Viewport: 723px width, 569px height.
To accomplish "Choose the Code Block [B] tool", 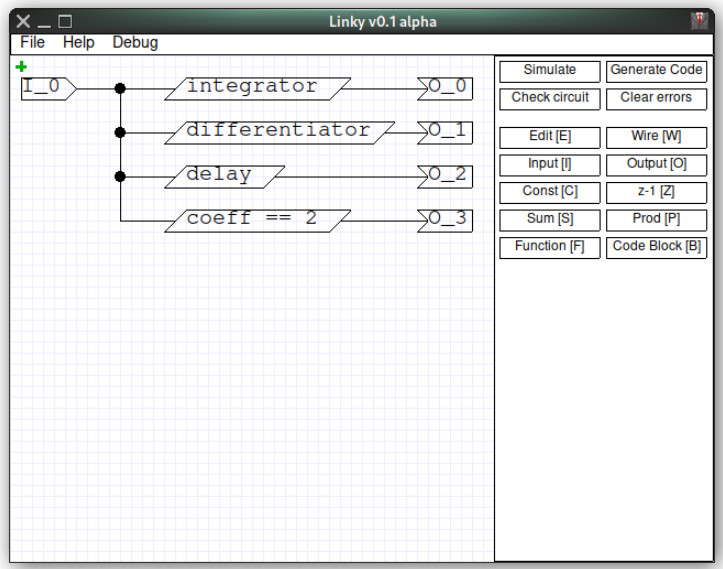I will click(x=656, y=248).
